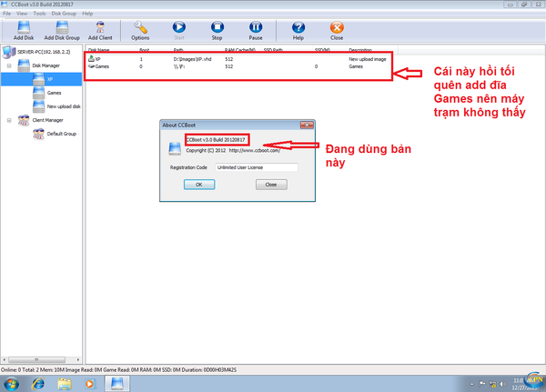Click the tree scrollbar right arrow
This screenshot has width=546, height=392.
pyautogui.click(x=78, y=359)
